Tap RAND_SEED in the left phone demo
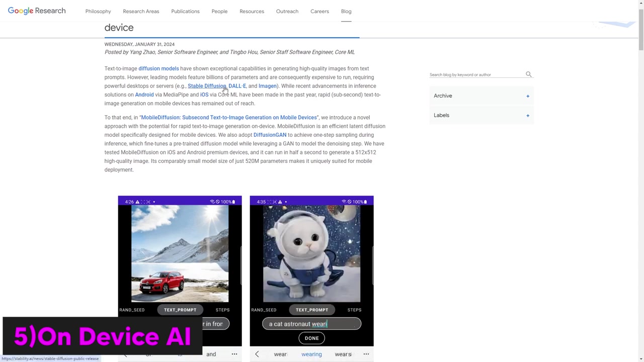The image size is (644, 362). point(132,310)
